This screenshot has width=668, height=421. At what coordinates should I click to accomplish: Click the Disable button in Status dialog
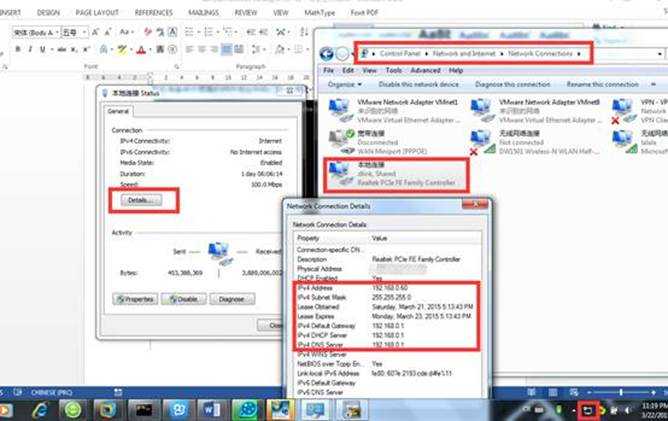(184, 299)
